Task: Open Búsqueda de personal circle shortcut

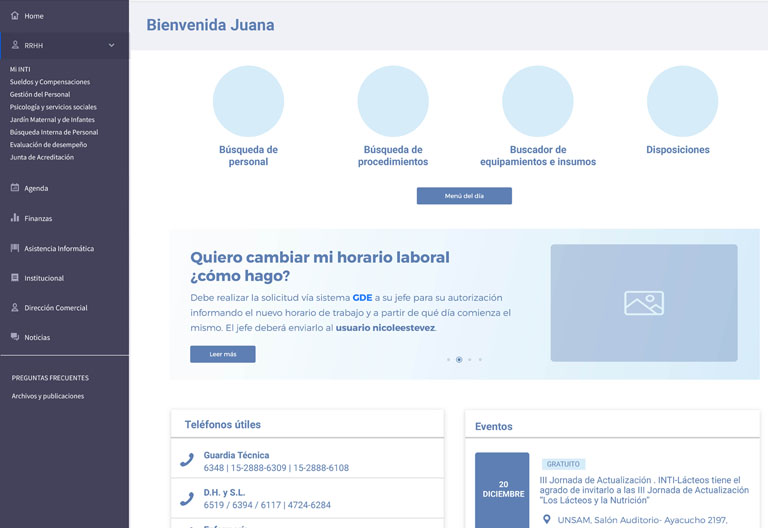Action: point(248,102)
